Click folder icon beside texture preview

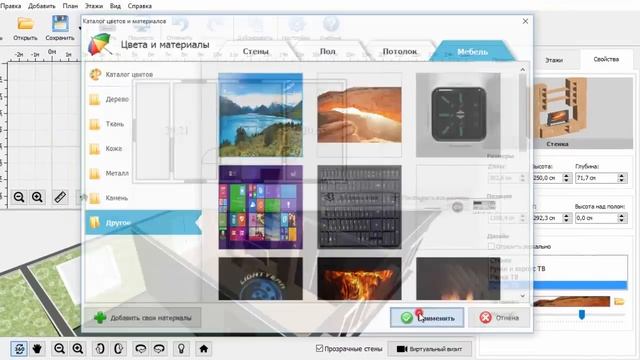pos(619,301)
